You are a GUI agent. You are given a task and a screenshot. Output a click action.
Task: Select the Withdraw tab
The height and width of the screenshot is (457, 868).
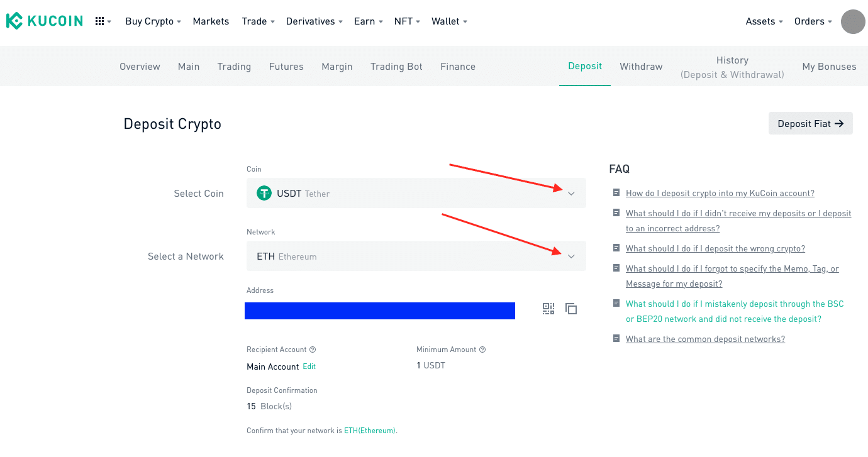641,67
